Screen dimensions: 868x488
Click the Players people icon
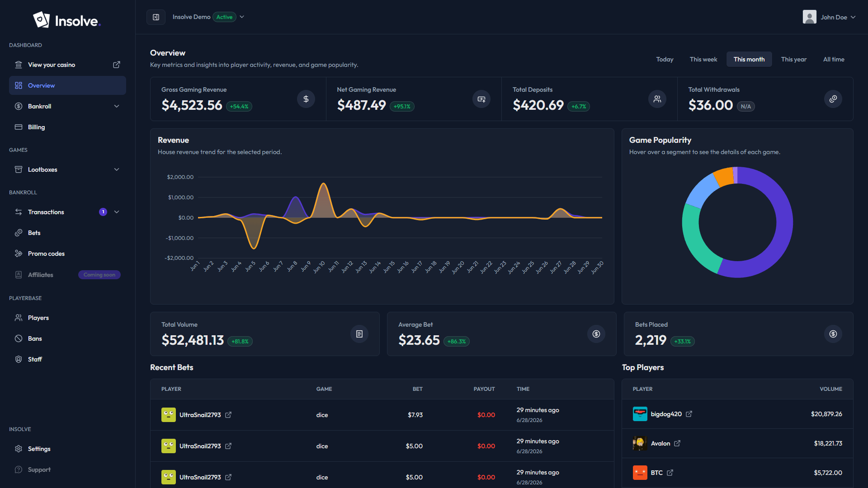pyautogui.click(x=19, y=318)
